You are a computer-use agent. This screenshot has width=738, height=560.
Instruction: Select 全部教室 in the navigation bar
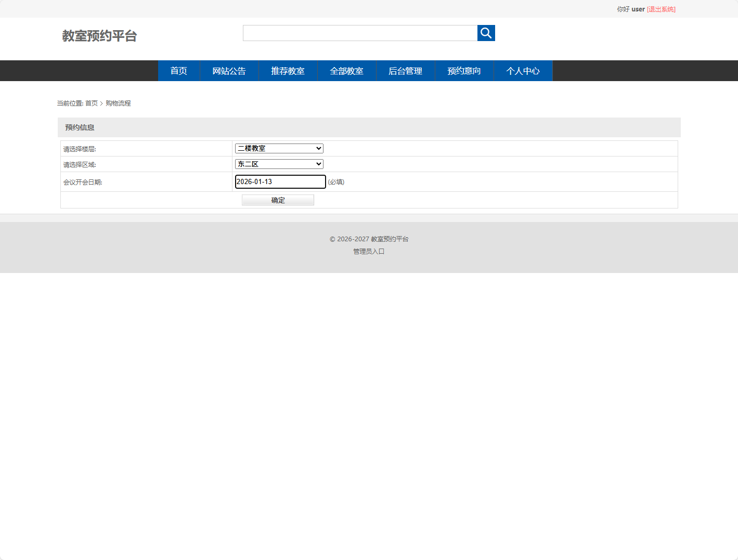click(x=346, y=71)
